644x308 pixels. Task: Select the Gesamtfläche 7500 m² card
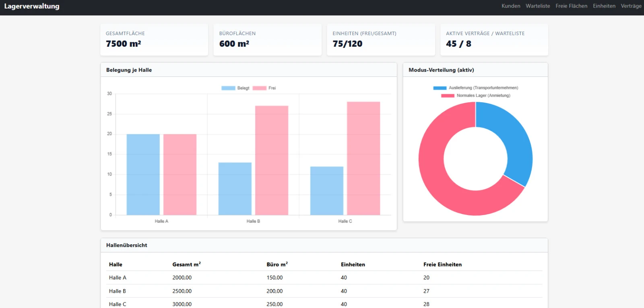pos(154,39)
